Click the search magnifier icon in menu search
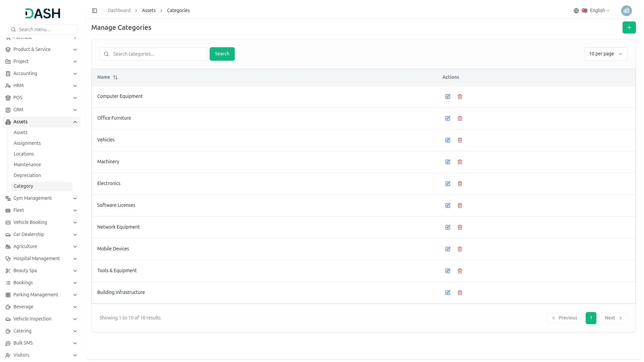This screenshot has height=362, width=644. [x=13, y=29]
